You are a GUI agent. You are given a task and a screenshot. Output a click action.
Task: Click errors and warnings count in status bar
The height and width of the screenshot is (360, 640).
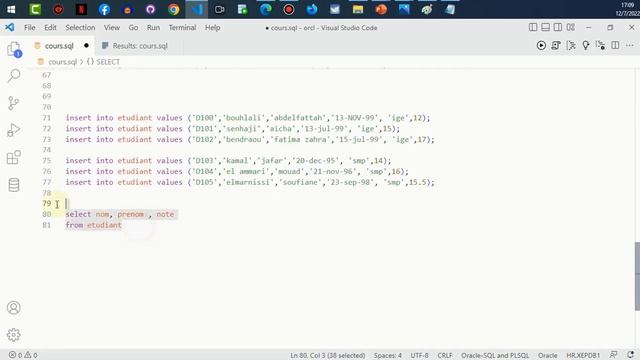point(23,355)
